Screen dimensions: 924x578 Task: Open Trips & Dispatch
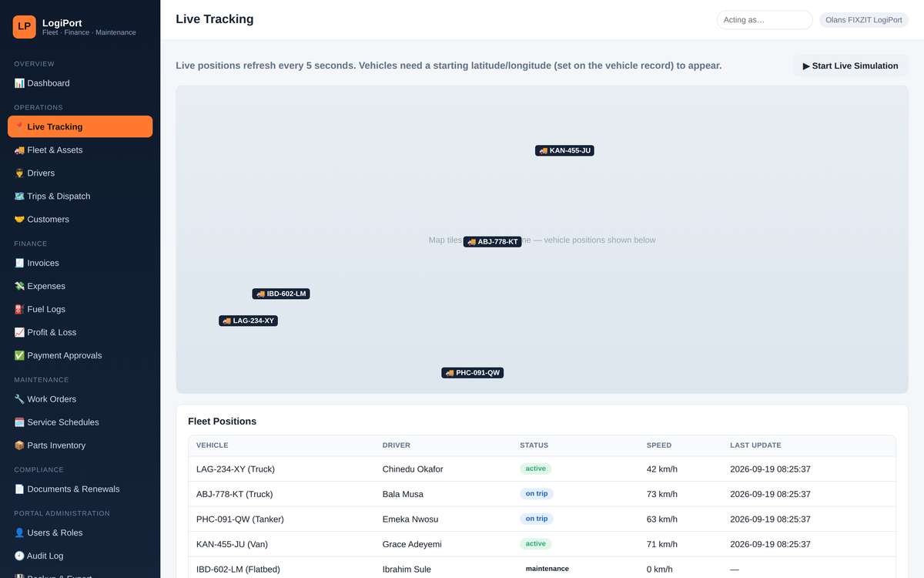pyautogui.click(x=80, y=197)
